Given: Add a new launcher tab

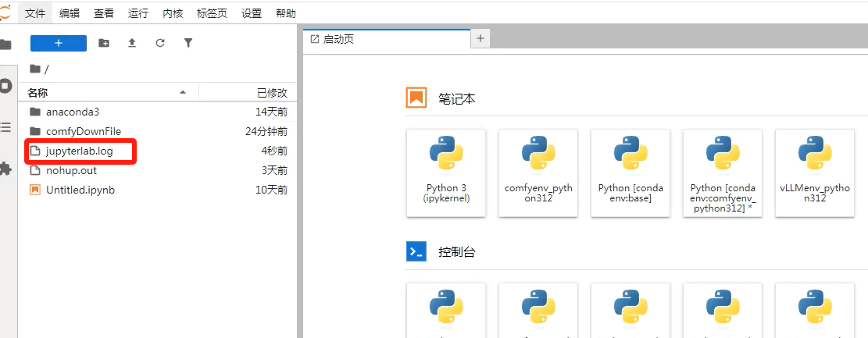Looking at the screenshot, I should click(480, 38).
